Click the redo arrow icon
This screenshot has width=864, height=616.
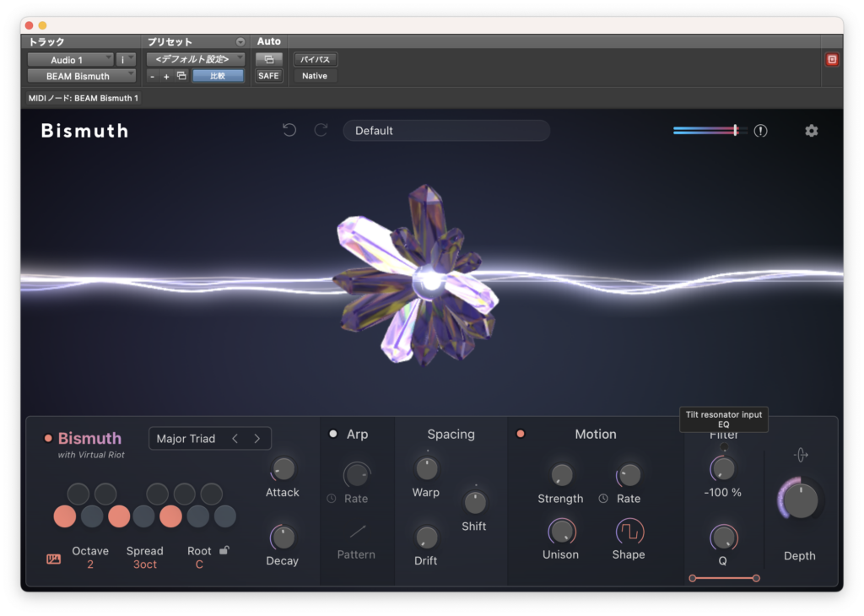pyautogui.click(x=321, y=130)
